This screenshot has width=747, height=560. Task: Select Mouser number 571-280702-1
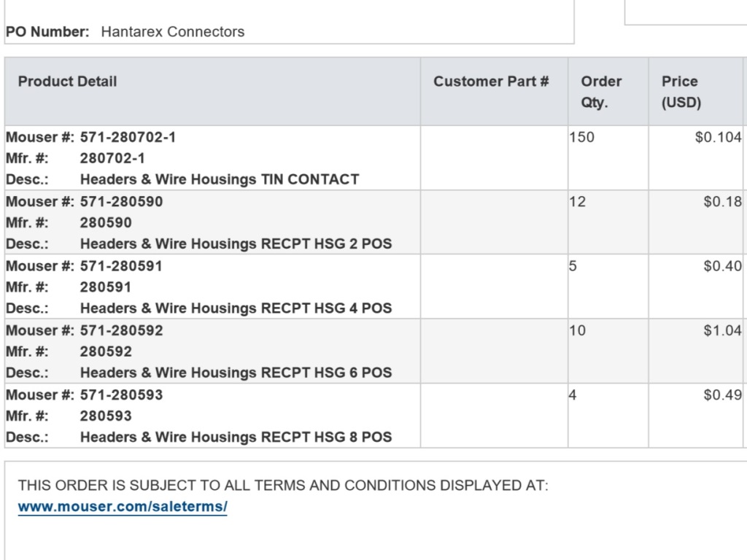(128, 137)
